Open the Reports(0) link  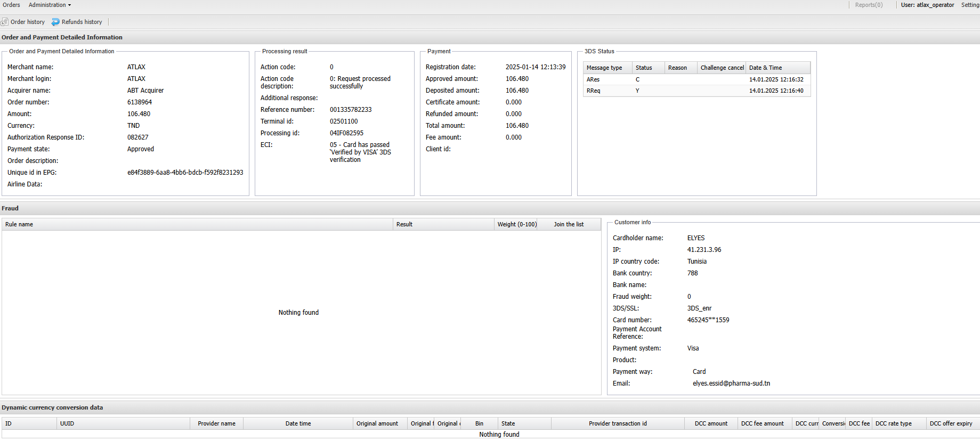coord(869,5)
